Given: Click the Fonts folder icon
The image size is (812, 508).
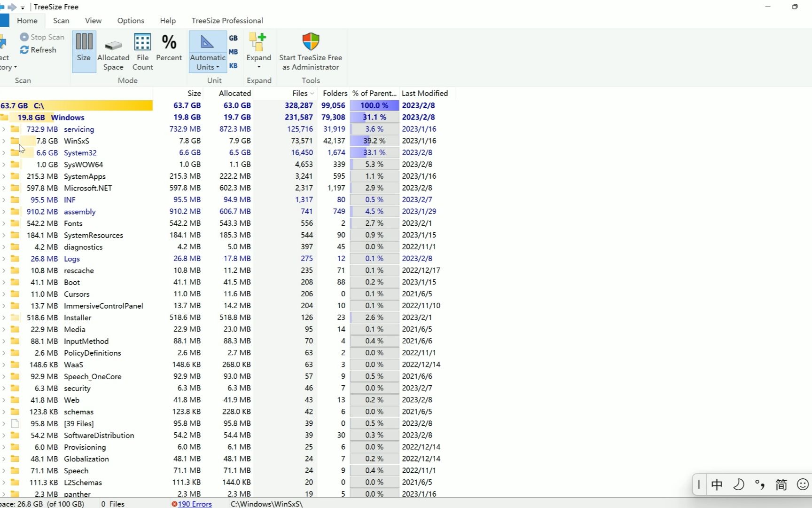Looking at the screenshot, I should coord(15,223).
